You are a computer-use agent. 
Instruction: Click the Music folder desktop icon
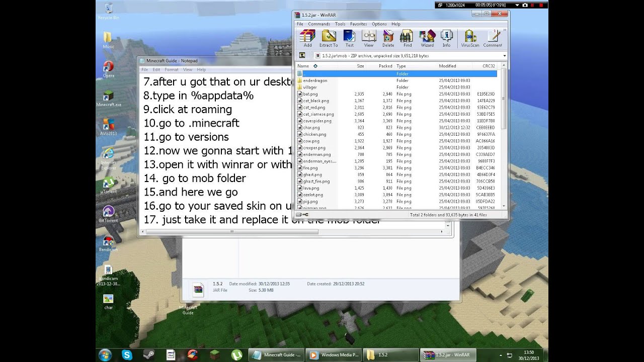pos(108,40)
